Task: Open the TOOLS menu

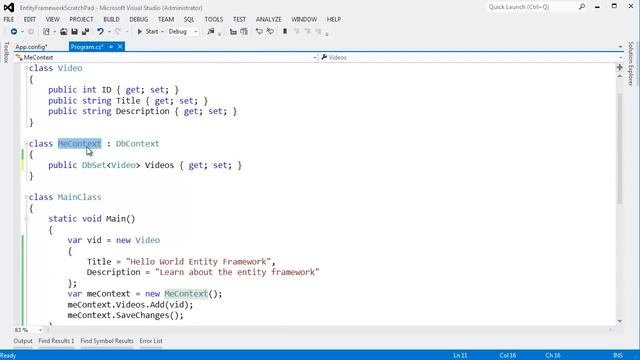Action: [213, 19]
